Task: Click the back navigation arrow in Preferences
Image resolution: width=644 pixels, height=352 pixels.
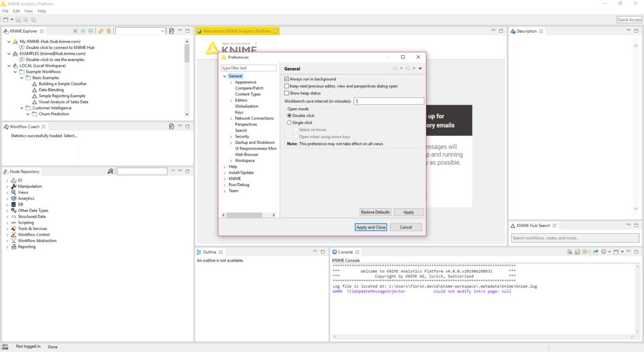Action: [x=395, y=69]
